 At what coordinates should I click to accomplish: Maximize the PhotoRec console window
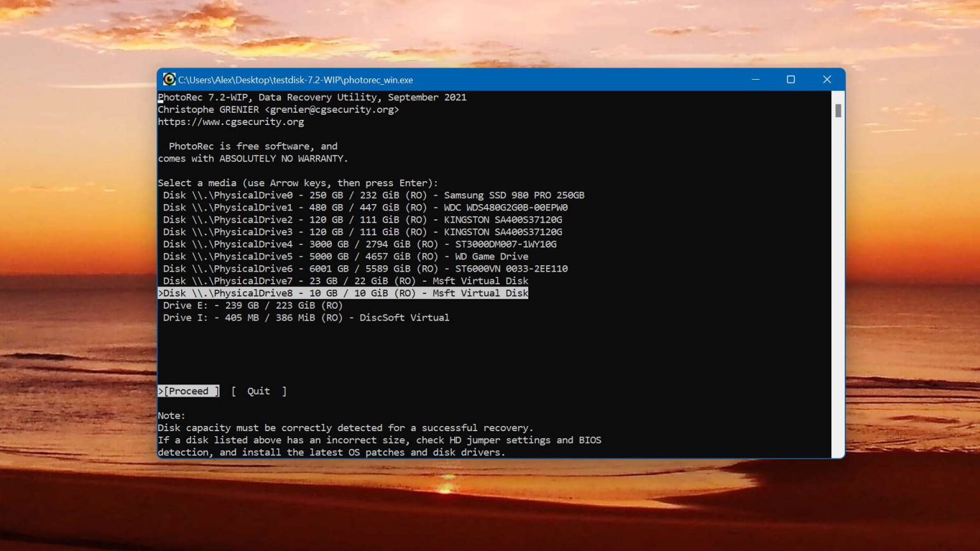click(791, 80)
